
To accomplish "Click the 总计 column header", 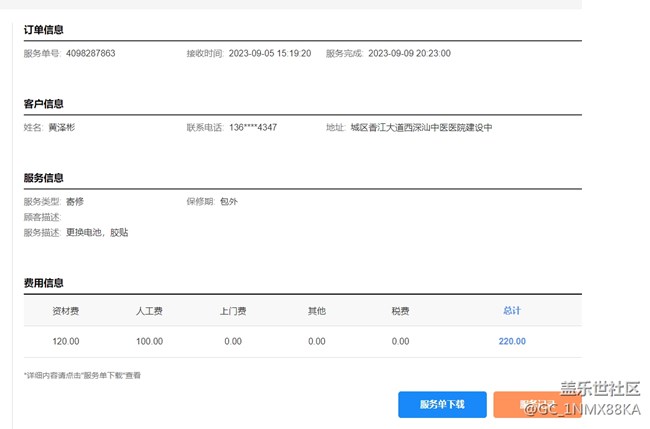I will tap(512, 311).
